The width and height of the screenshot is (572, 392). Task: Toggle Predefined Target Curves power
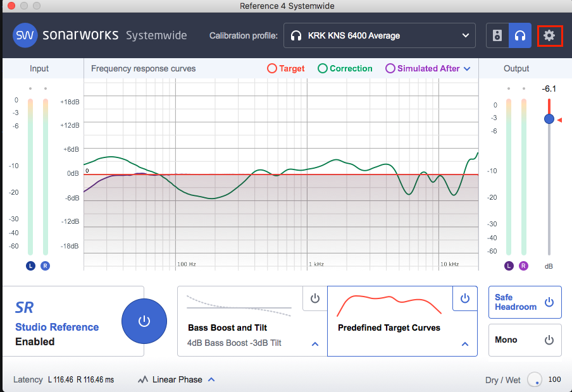(464, 298)
